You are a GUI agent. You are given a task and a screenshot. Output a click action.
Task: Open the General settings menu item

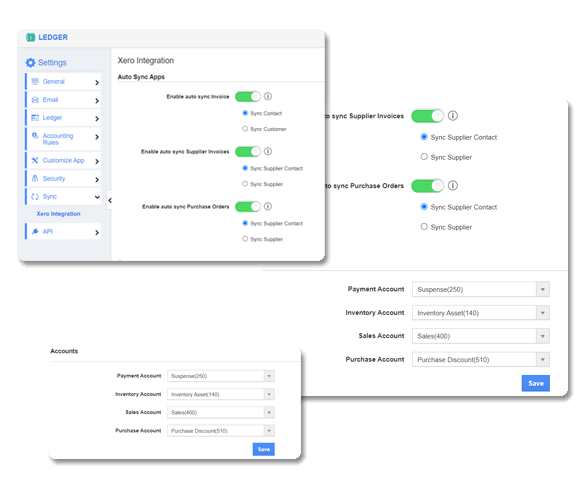tap(63, 81)
